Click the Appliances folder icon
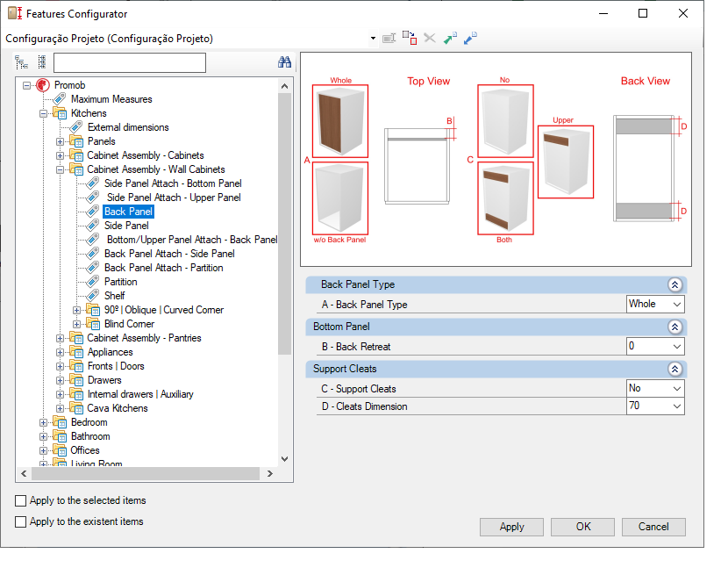Viewport: 728px width, 575px height. pyautogui.click(x=76, y=352)
